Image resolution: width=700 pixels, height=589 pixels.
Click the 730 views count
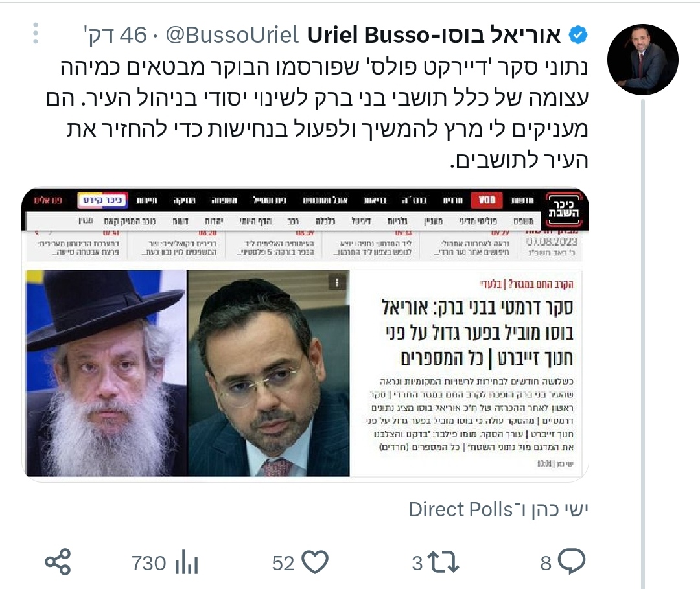tap(148, 563)
